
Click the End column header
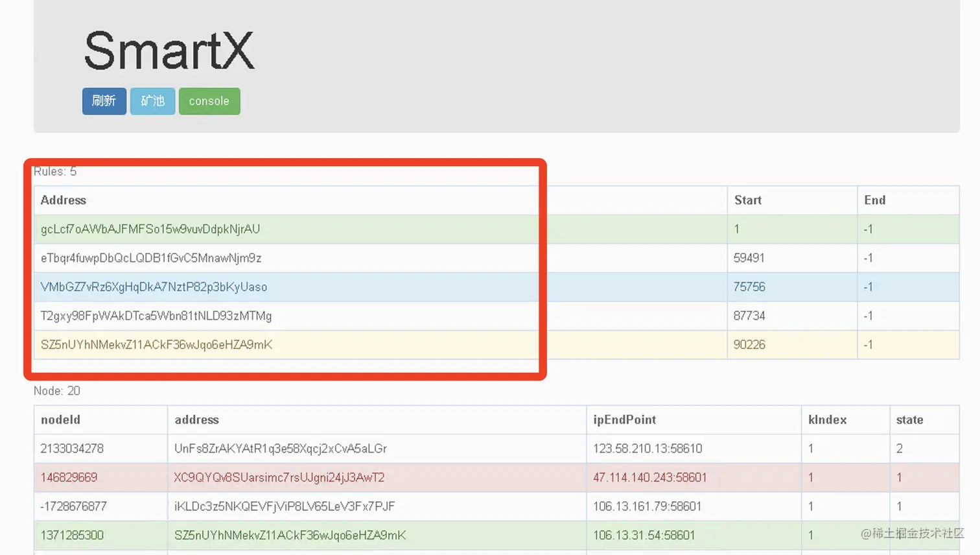874,200
